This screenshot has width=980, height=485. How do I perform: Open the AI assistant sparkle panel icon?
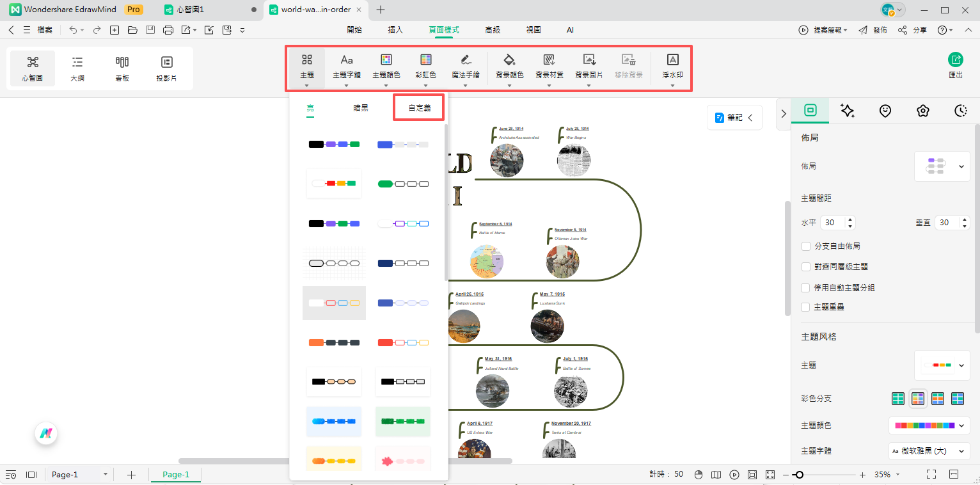point(848,111)
